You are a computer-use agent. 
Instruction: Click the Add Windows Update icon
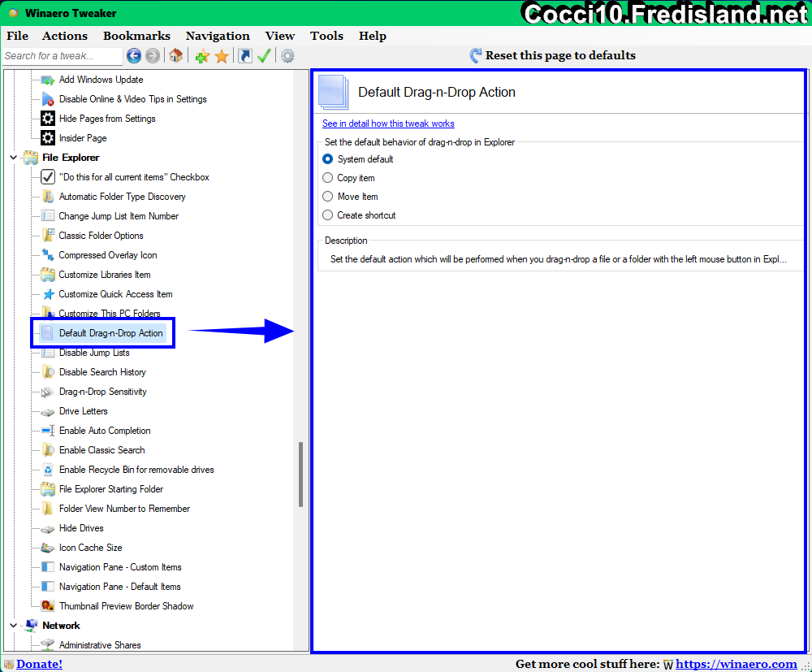48,80
